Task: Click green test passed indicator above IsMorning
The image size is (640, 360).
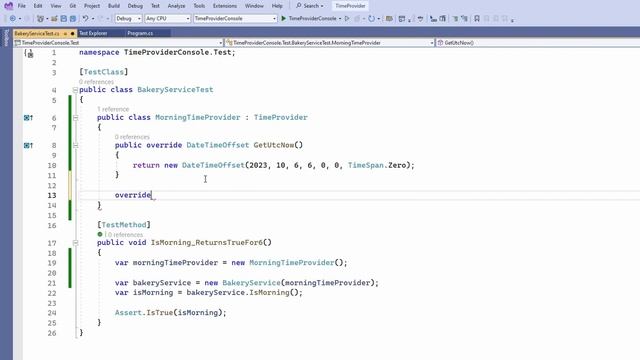Action: point(100,234)
